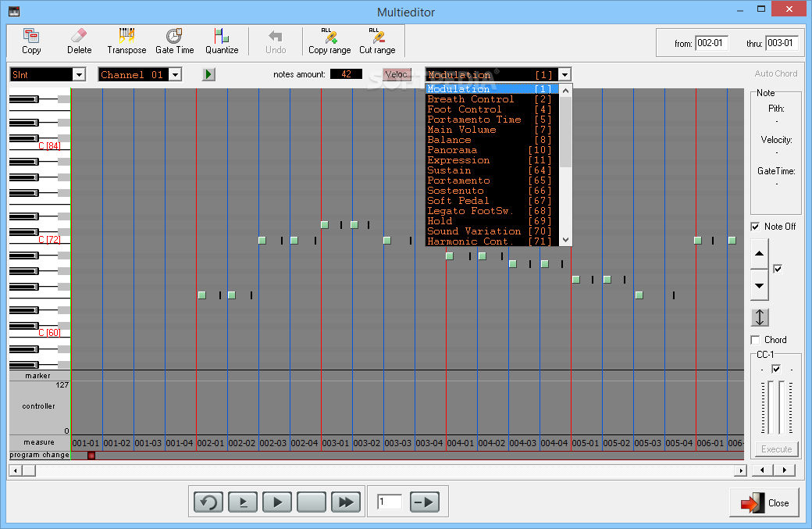Click the rewind loop playback button

[x=208, y=502]
